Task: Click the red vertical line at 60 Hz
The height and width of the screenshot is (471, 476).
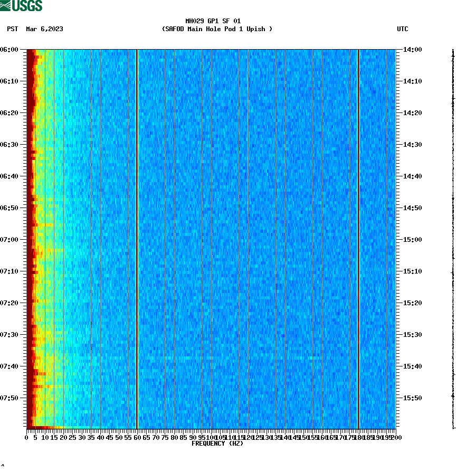Action: click(137, 238)
